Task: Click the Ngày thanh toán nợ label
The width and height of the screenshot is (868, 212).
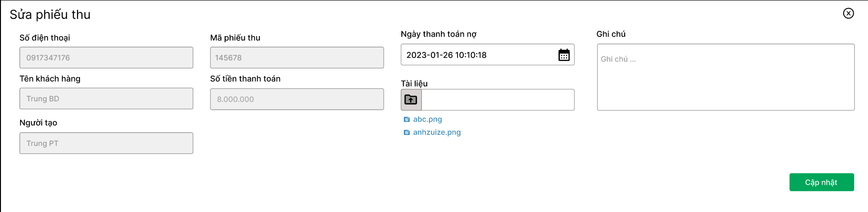Action: (439, 34)
